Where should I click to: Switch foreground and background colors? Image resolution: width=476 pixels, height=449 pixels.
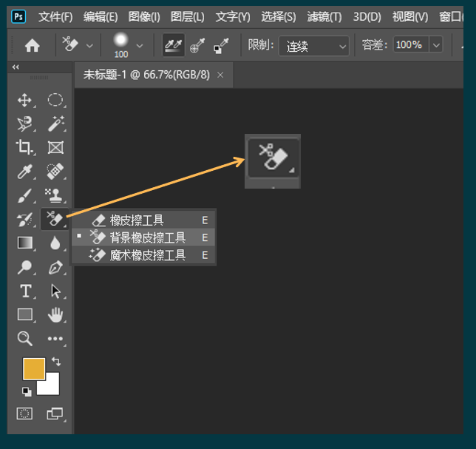[56, 362]
